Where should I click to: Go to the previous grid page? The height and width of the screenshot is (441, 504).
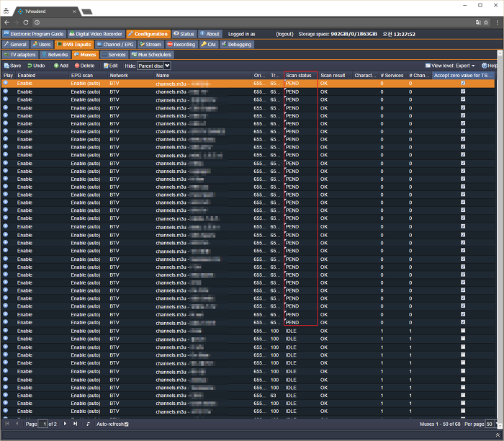[17, 424]
